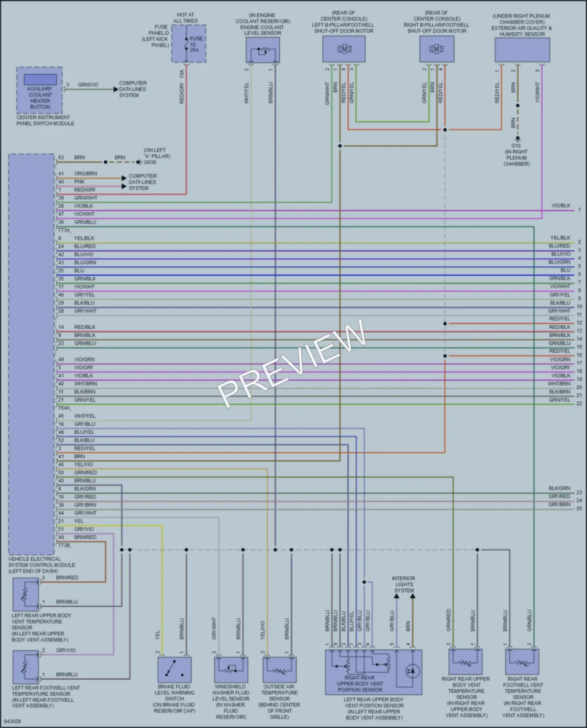Click 'COMPUTER DATA LINES SYSTEM' next to ORG/BRN and PNK

142,182
